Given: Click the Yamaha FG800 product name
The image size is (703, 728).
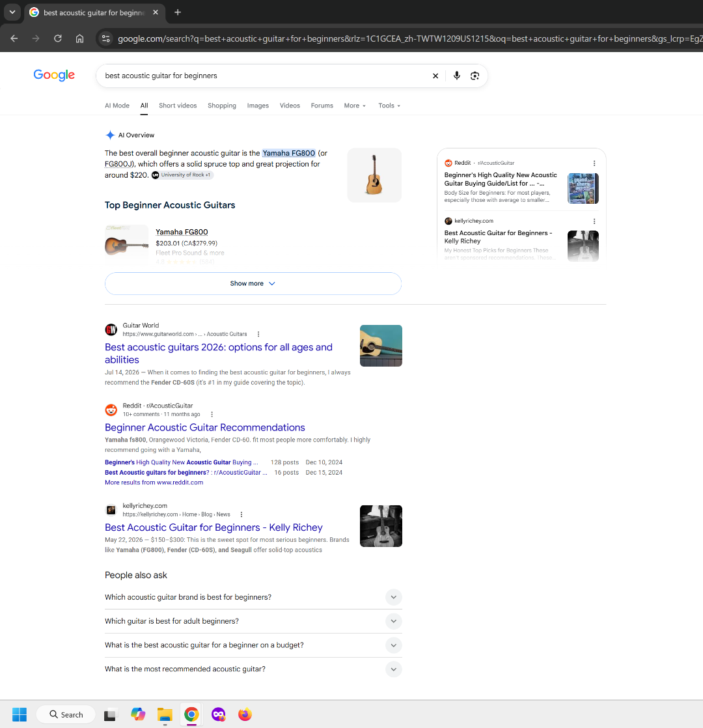Looking at the screenshot, I should coord(182,232).
